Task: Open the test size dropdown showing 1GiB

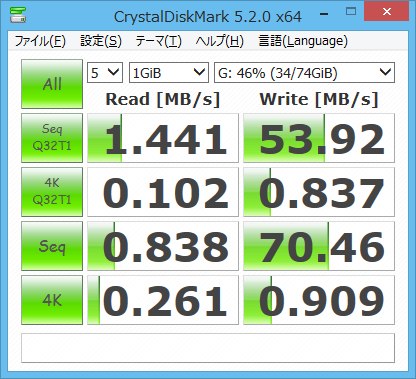Action: [169, 72]
